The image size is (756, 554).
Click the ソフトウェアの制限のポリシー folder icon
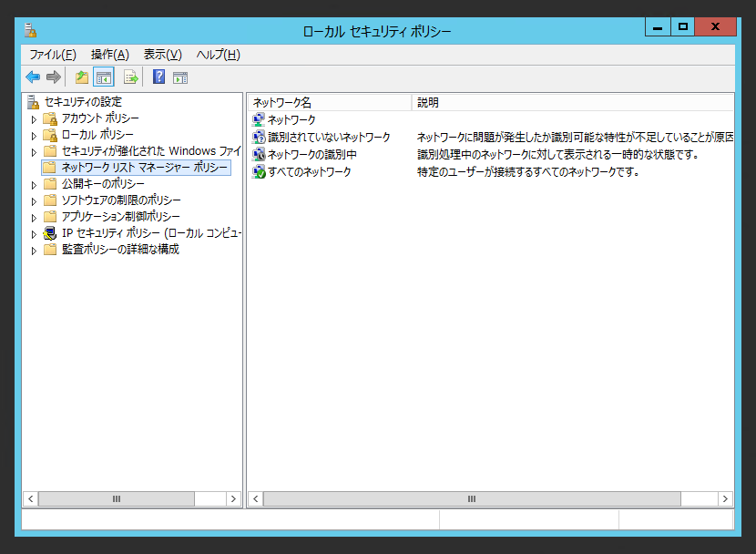coord(50,200)
